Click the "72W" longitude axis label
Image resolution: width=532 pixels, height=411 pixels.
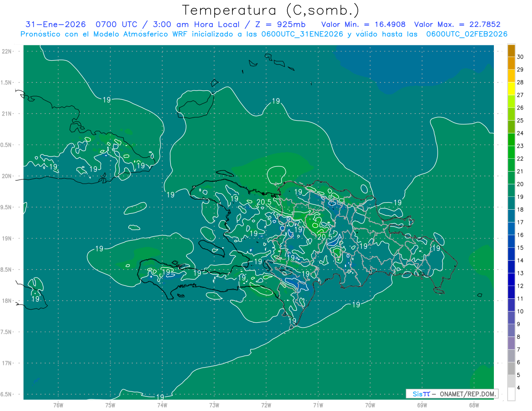(x=266, y=405)
